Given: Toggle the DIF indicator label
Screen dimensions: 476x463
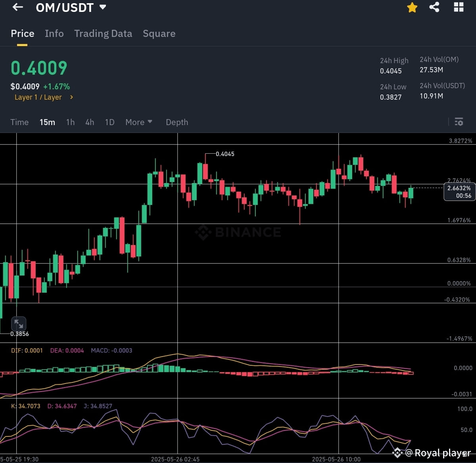Looking at the screenshot, I should pos(27,351).
